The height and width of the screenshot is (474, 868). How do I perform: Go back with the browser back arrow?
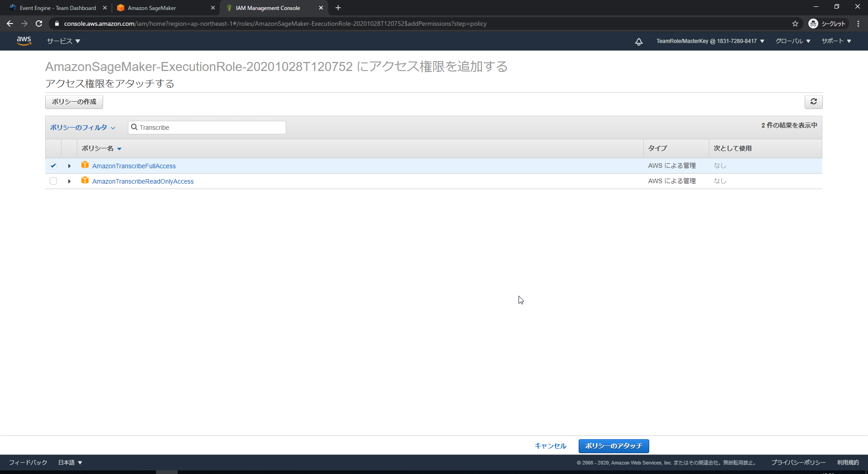coord(10,24)
